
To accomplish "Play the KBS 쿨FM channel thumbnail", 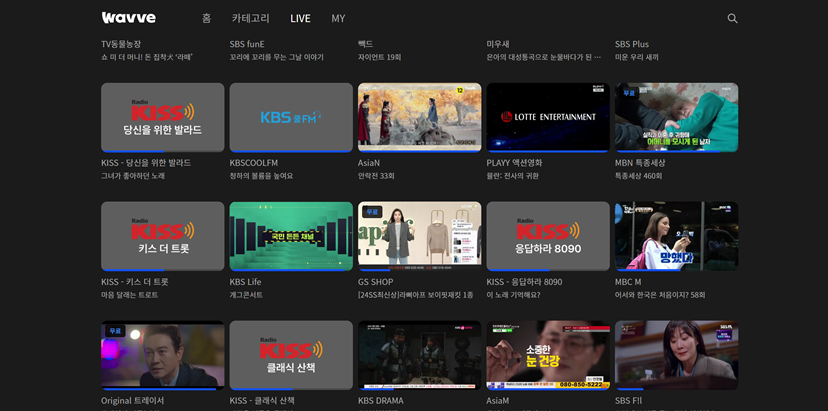I will (x=291, y=117).
